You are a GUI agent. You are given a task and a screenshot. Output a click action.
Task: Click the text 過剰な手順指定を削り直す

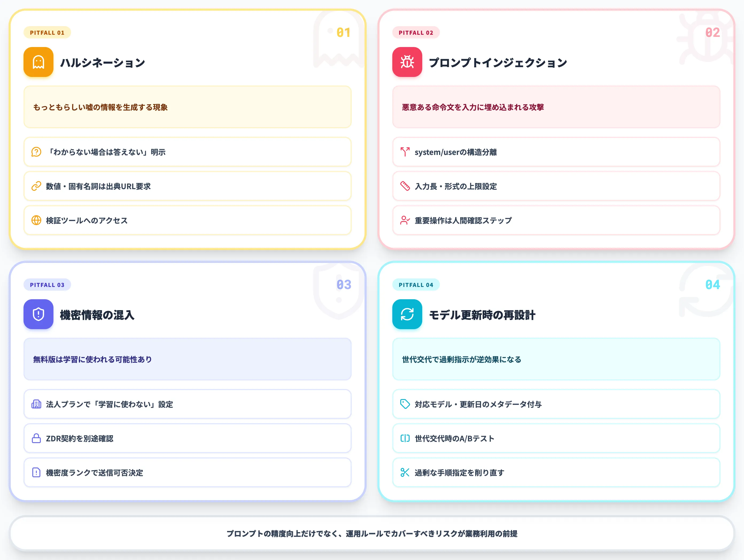459,473
